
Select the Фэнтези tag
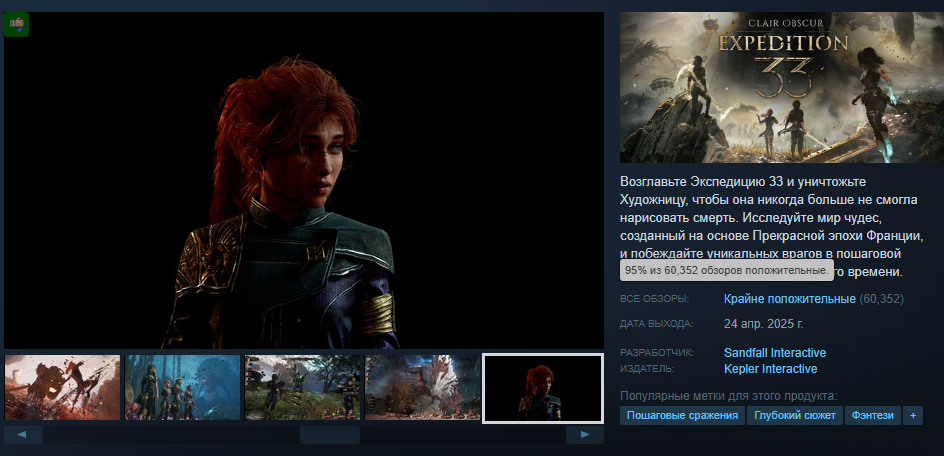[x=873, y=416]
